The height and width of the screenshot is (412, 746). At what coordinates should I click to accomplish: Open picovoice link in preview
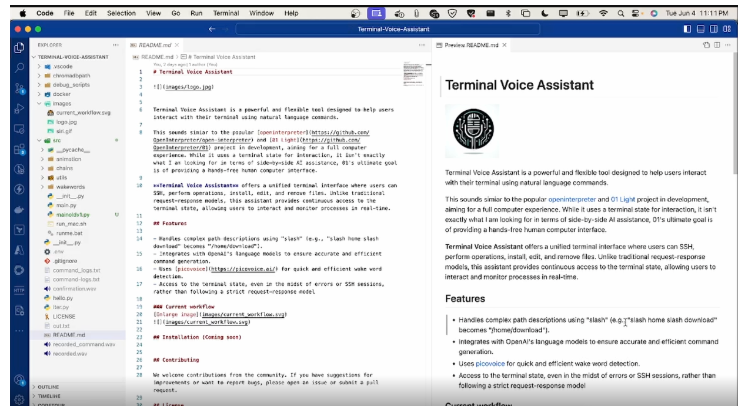click(x=490, y=363)
